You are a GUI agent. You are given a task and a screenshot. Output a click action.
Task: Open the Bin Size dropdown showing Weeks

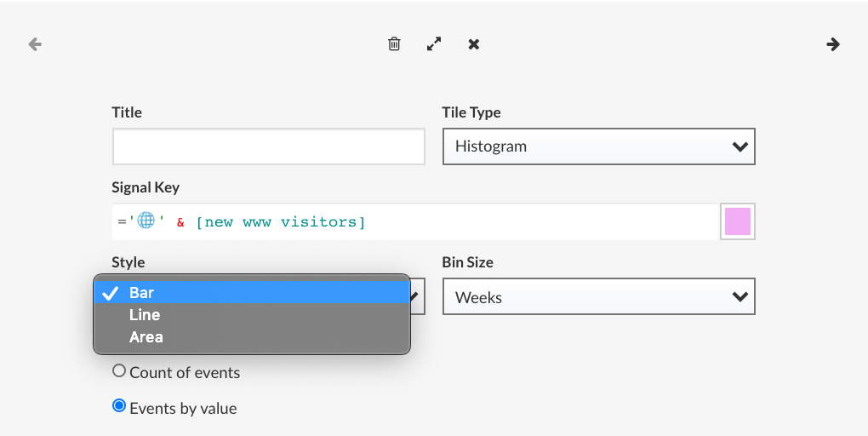[598, 297]
